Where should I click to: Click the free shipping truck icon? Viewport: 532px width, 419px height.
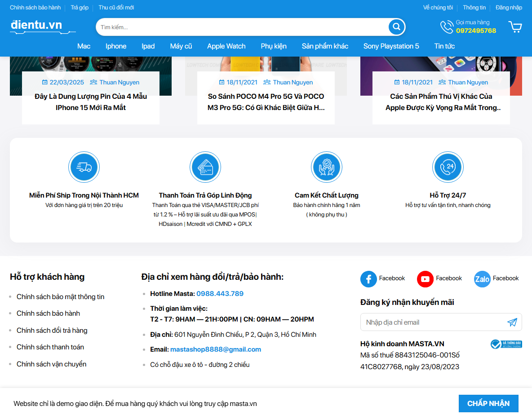(x=84, y=167)
